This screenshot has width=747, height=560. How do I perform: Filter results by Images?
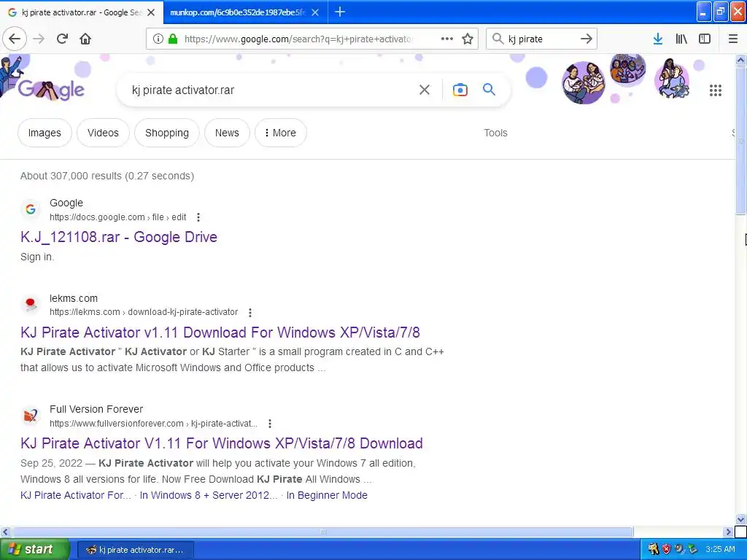(x=44, y=133)
